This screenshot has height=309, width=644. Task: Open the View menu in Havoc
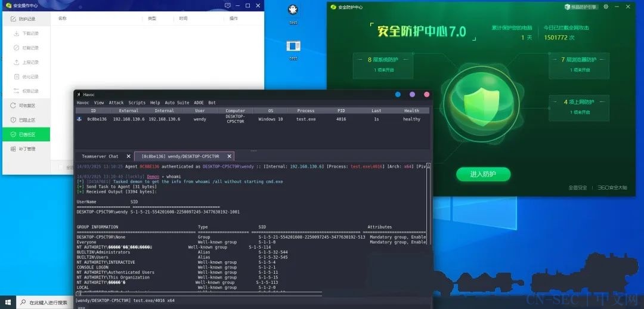pos(99,103)
